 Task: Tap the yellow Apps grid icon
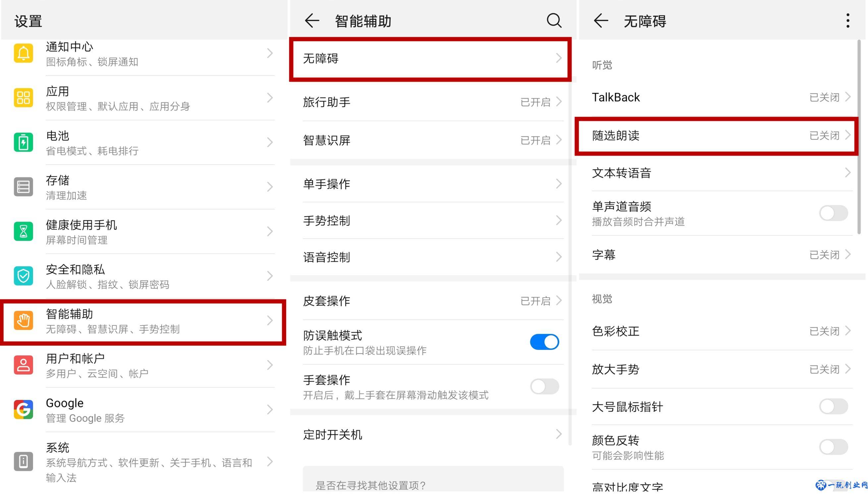pyautogui.click(x=24, y=98)
